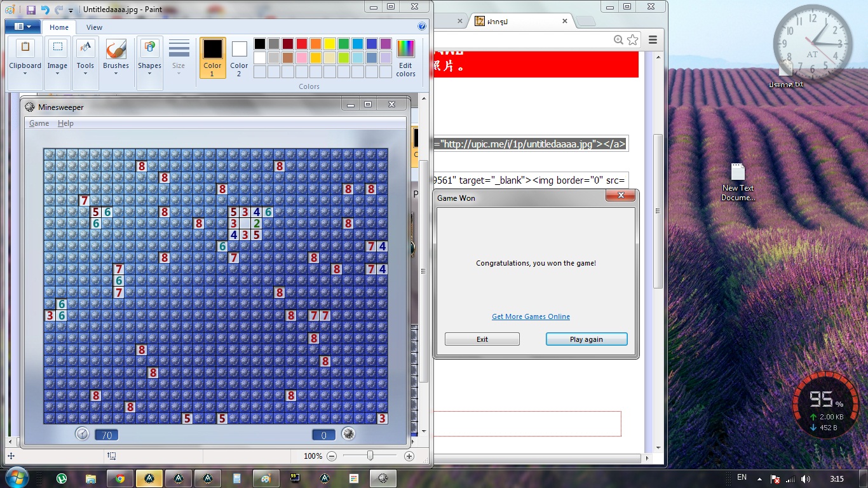Image resolution: width=868 pixels, height=488 pixels.
Task: Open the Edit colors dialog
Action: [405, 58]
